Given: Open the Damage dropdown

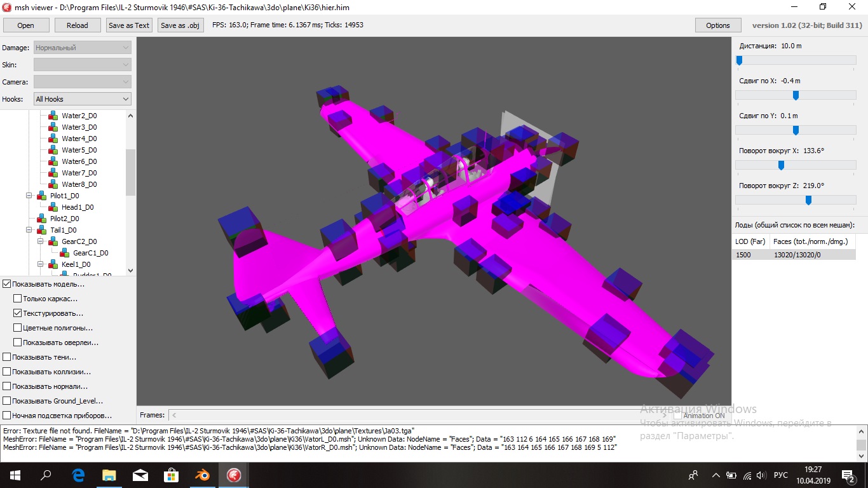Looking at the screenshot, I should click(83, 48).
